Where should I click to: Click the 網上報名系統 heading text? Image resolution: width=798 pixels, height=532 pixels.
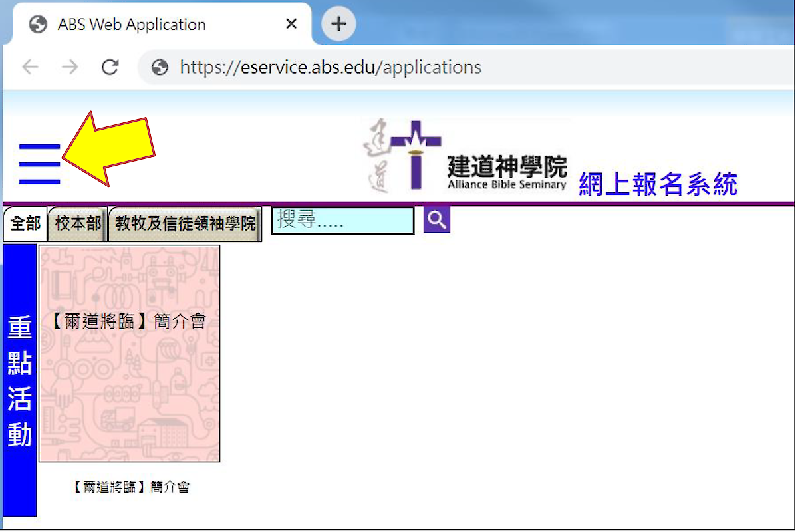coord(658,184)
